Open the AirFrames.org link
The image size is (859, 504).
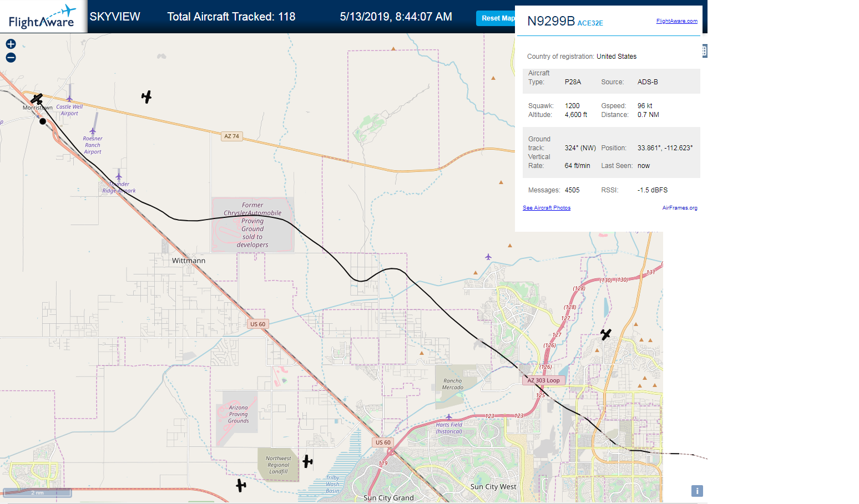coord(680,208)
